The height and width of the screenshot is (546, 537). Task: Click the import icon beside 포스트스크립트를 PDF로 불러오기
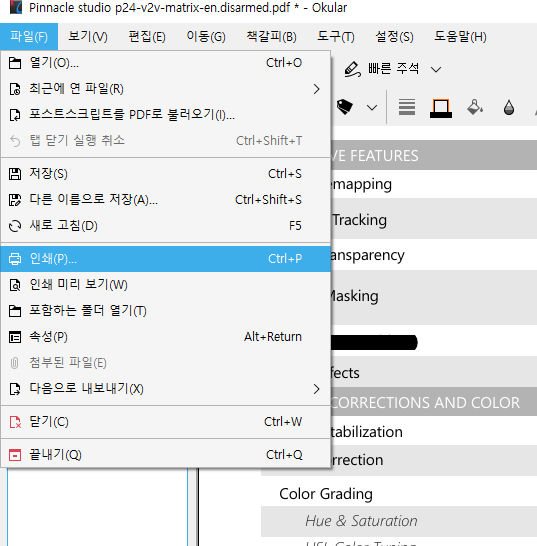pos(15,115)
